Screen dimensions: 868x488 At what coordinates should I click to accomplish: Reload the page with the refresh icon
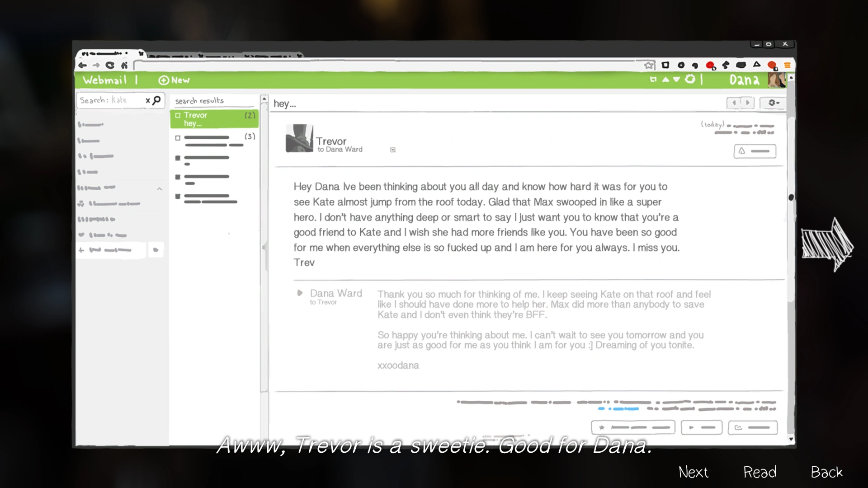coord(110,66)
